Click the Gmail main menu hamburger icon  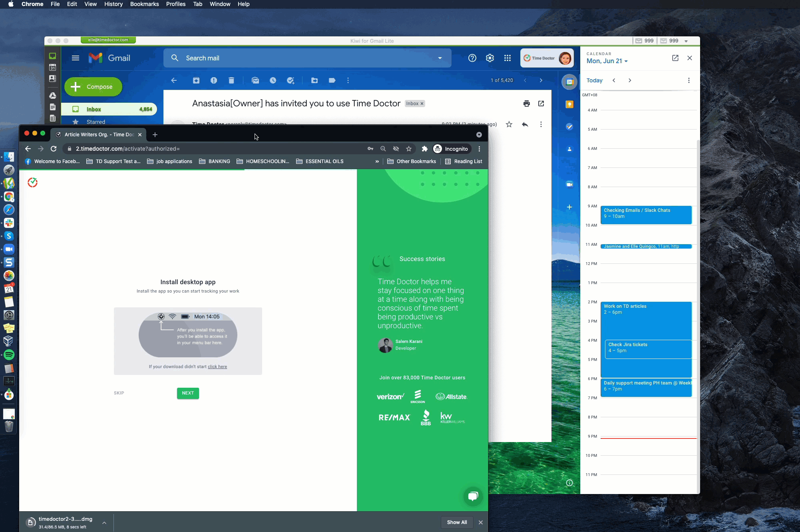pos(76,58)
